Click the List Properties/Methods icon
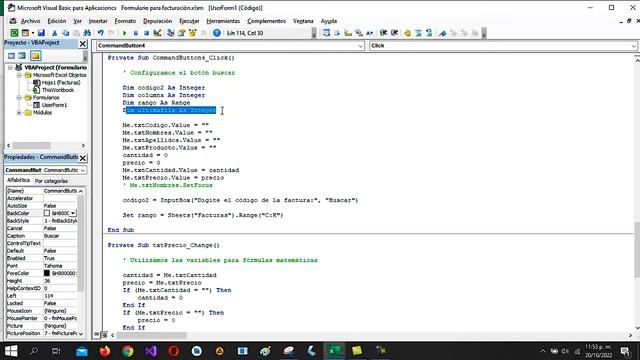The width and height of the screenshot is (640, 360). 326,33
